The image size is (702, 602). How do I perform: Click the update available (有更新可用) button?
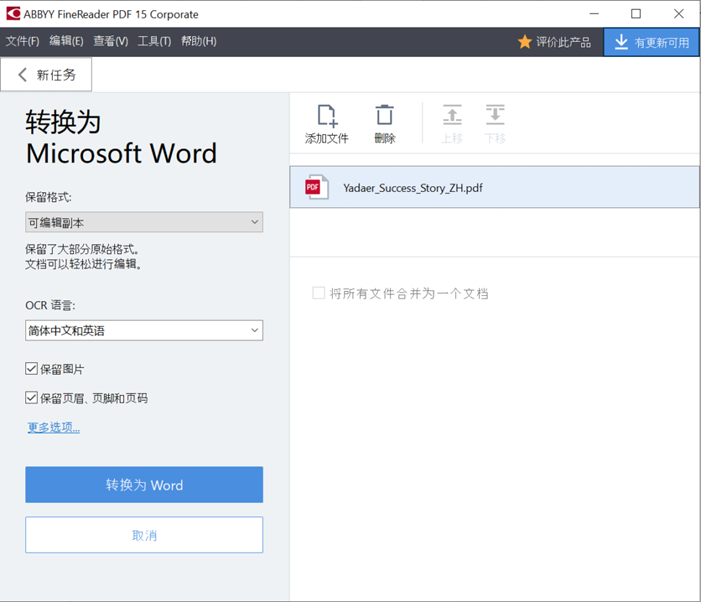point(651,42)
